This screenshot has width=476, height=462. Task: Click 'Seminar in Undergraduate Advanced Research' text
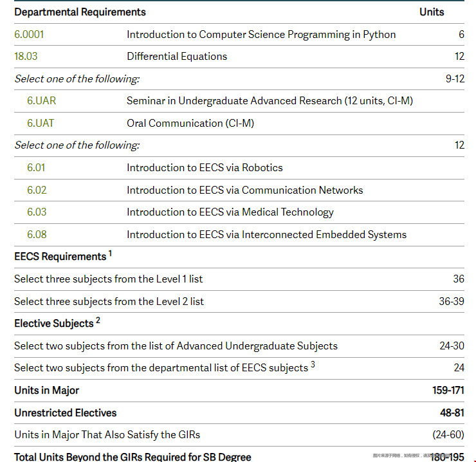[x=234, y=100]
